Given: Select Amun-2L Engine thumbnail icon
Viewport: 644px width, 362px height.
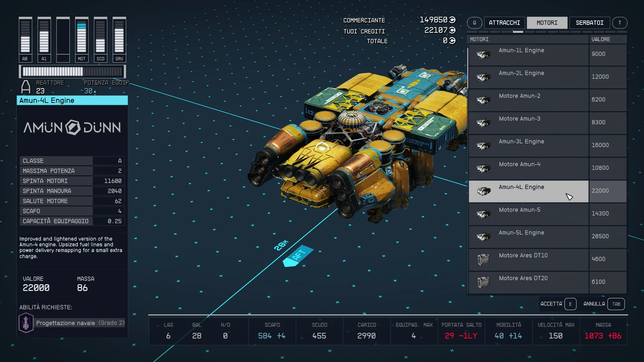Looking at the screenshot, I should 483,77.
